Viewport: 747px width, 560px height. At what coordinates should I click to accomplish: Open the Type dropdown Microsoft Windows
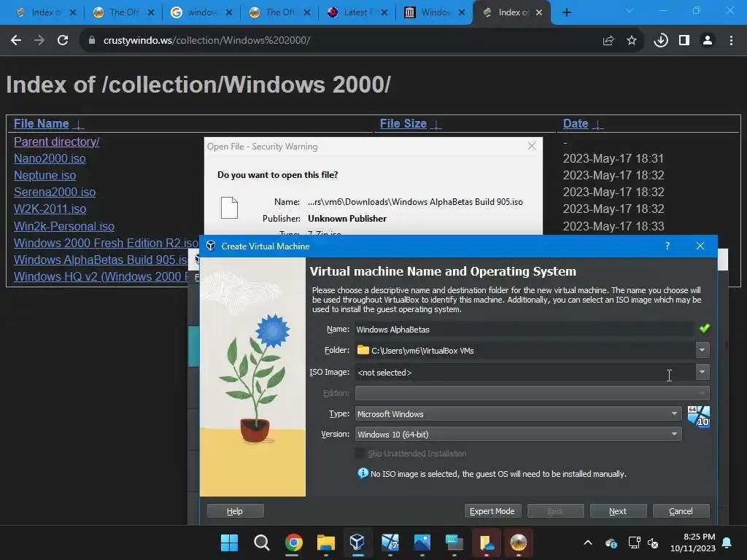[519, 414]
